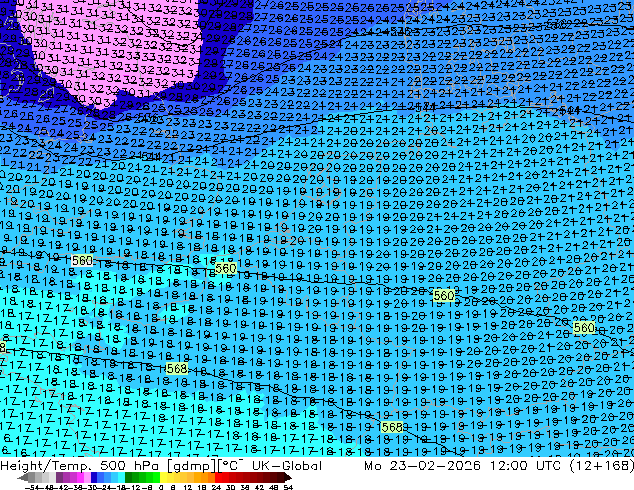Image resolution: width=634 pixels, height=490 pixels.
Task: Click the yellow segment of the color scale
Action: [164, 478]
